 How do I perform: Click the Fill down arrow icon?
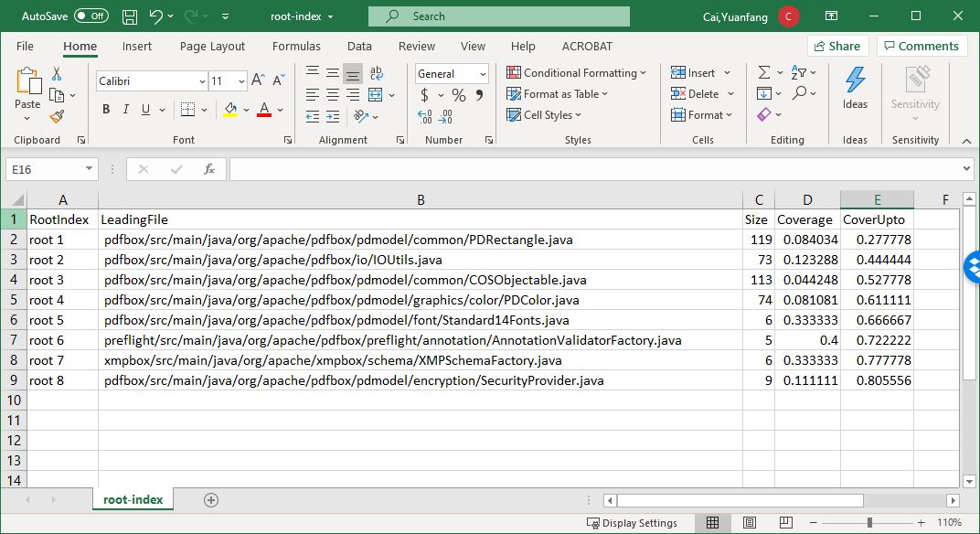[x=763, y=94]
